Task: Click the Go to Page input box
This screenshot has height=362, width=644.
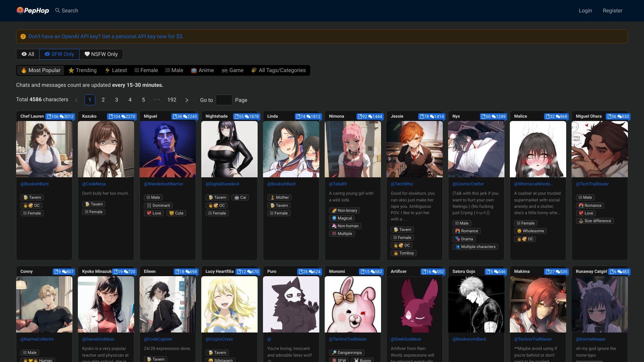Action: coord(224,100)
